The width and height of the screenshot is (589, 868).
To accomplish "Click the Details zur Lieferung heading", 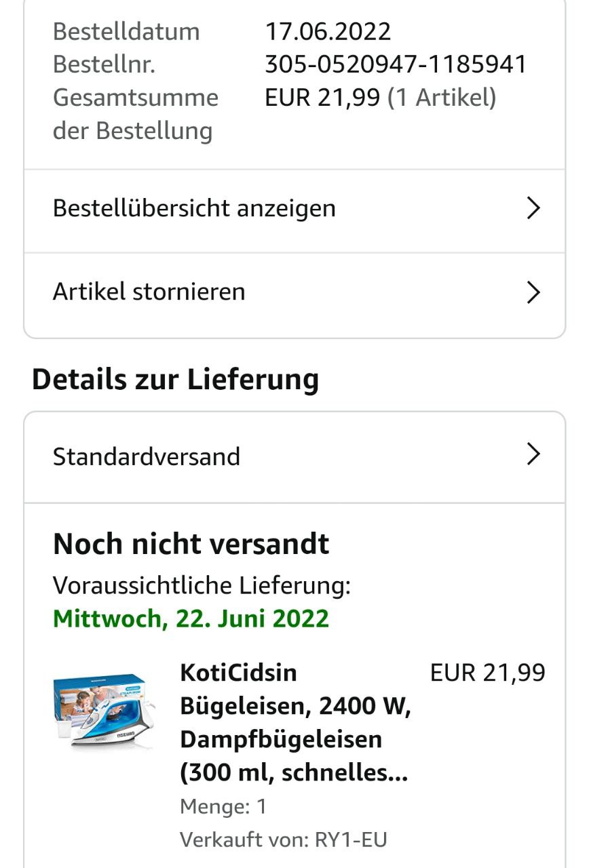I will [x=175, y=379].
